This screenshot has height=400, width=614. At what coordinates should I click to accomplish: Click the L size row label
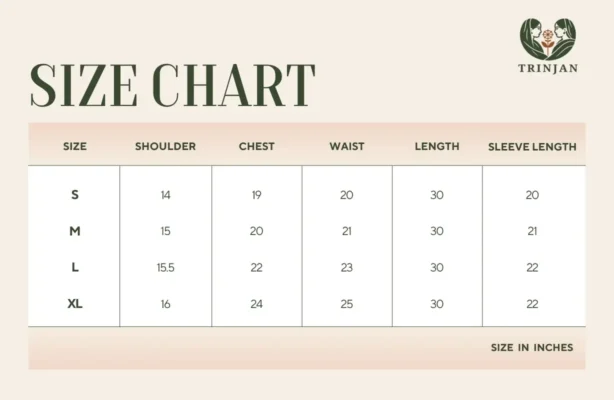pos(75,268)
